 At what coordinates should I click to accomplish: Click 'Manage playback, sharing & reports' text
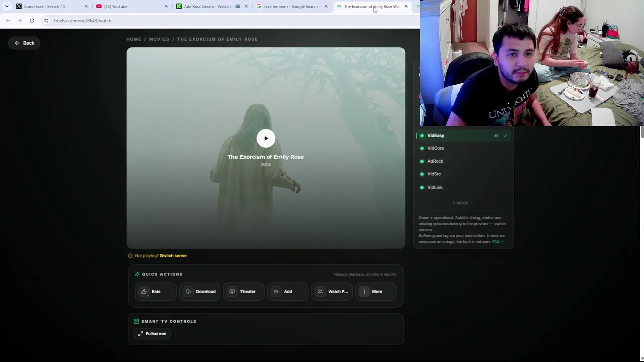tap(365, 274)
